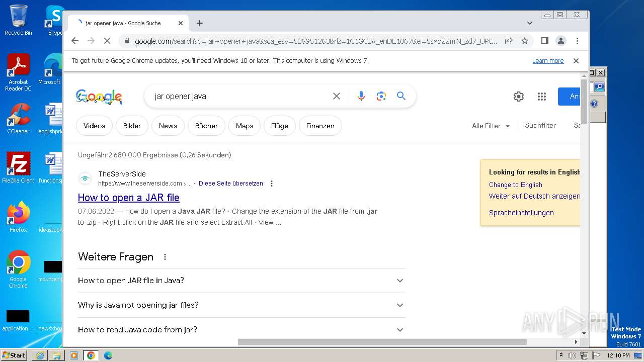Screen dimensions: 644x362
Task: Open Internet Explorer from taskbar
Action: [x=40, y=355]
